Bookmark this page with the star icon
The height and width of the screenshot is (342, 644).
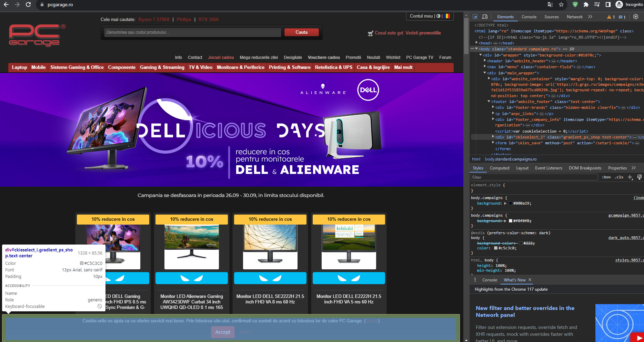(x=561, y=4)
